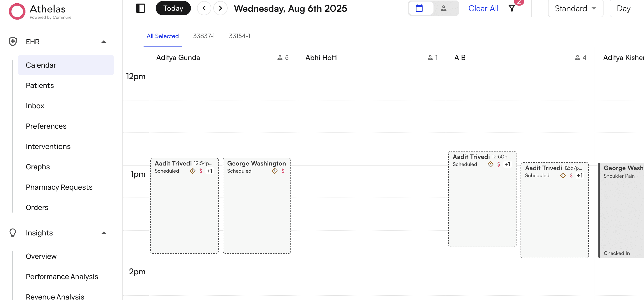
Task: Click the Day view selector
Action: point(624,8)
